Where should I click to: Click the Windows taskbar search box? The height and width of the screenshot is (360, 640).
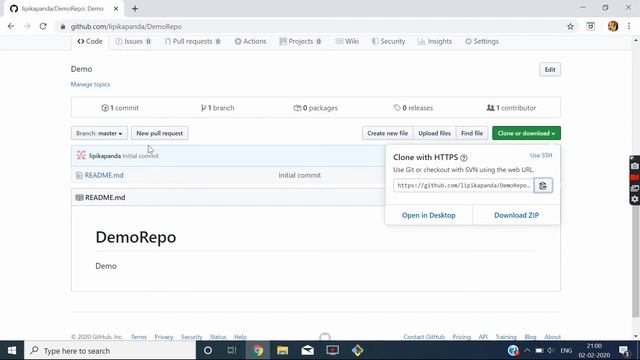pos(110,350)
